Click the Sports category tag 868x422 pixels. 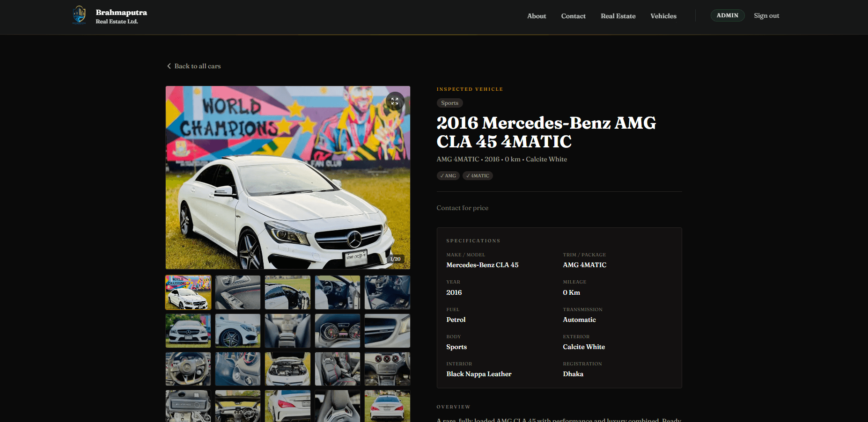[x=449, y=103]
